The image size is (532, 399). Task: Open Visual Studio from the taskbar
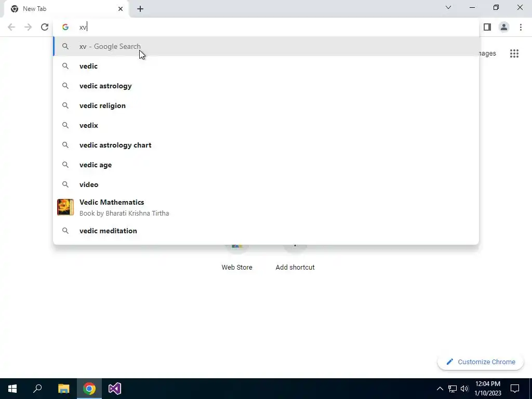(115, 389)
